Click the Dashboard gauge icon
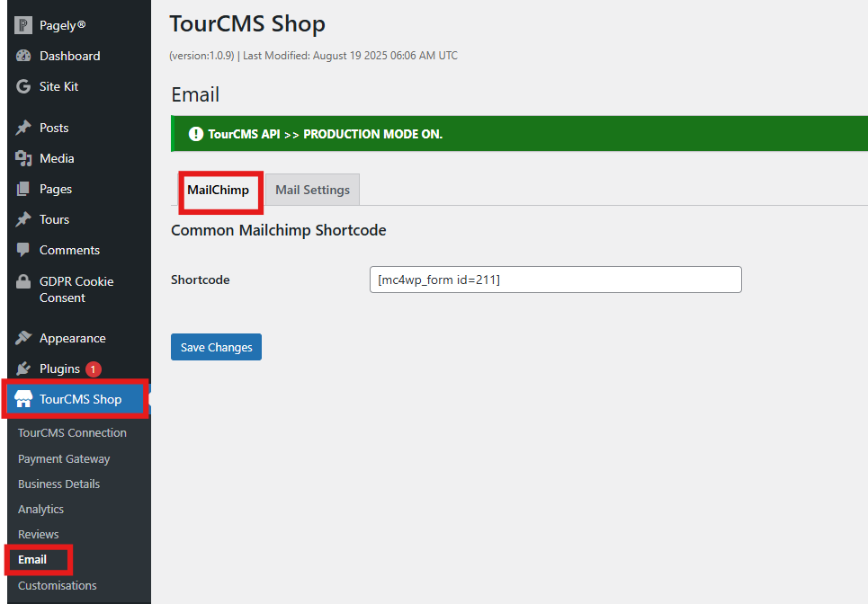Viewport: 868px width, 604px height. pyautogui.click(x=23, y=56)
